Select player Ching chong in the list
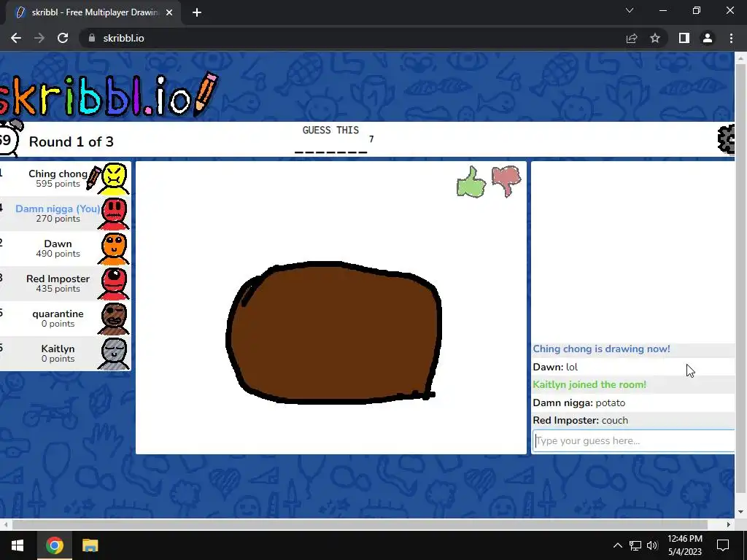 pyautogui.click(x=65, y=179)
